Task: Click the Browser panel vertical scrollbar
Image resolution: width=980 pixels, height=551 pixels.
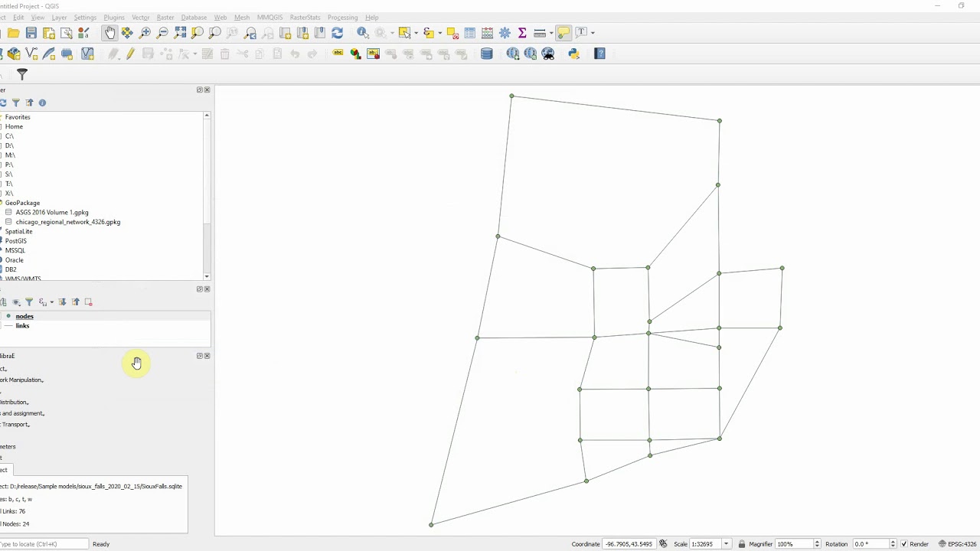Action: click(207, 196)
